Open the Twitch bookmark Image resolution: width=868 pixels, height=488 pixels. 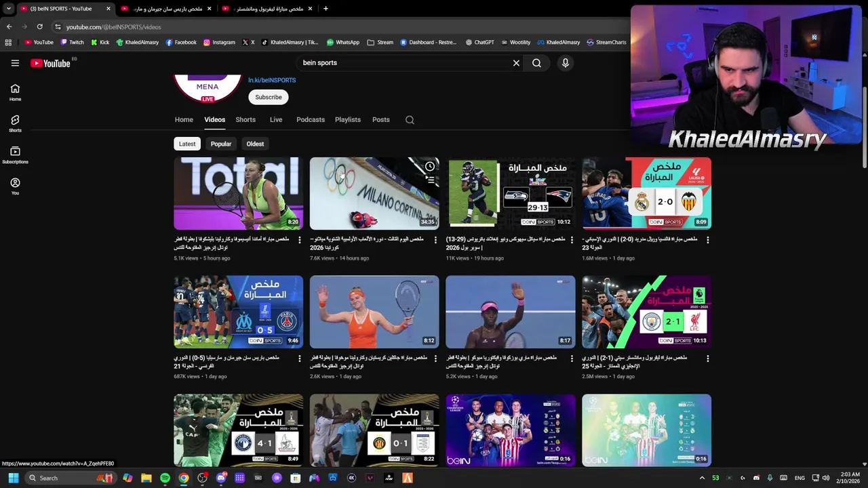click(x=72, y=42)
